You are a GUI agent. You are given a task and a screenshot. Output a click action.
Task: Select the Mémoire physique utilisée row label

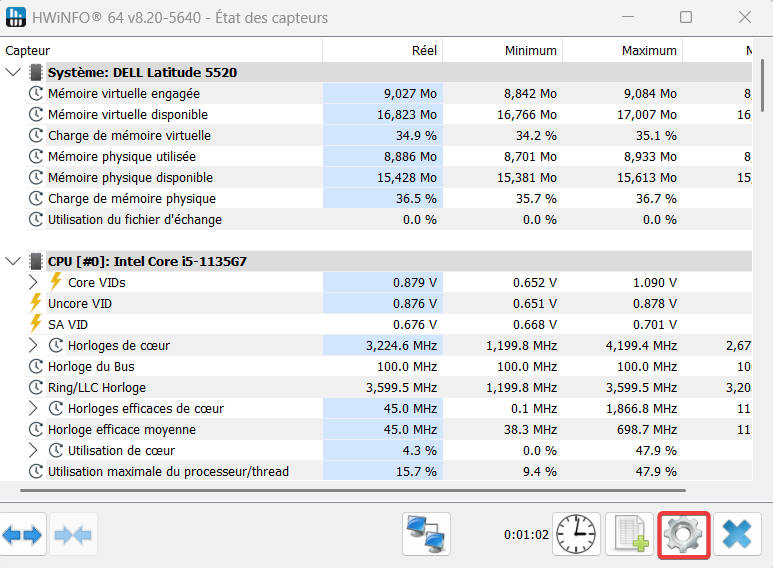coord(122,157)
